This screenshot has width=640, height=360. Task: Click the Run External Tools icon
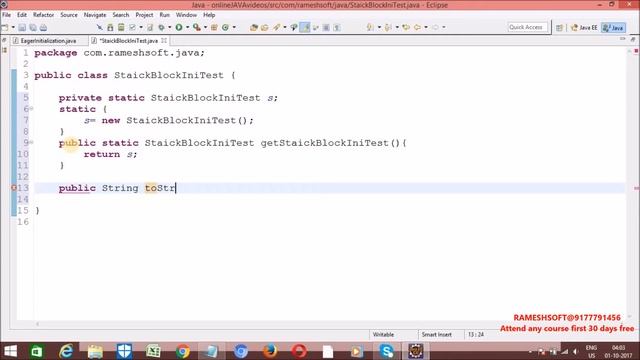pyautogui.click(x=197, y=27)
